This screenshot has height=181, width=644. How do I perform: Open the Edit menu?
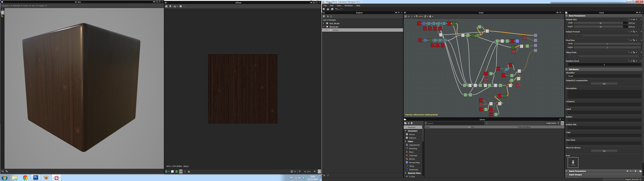[332, 6]
